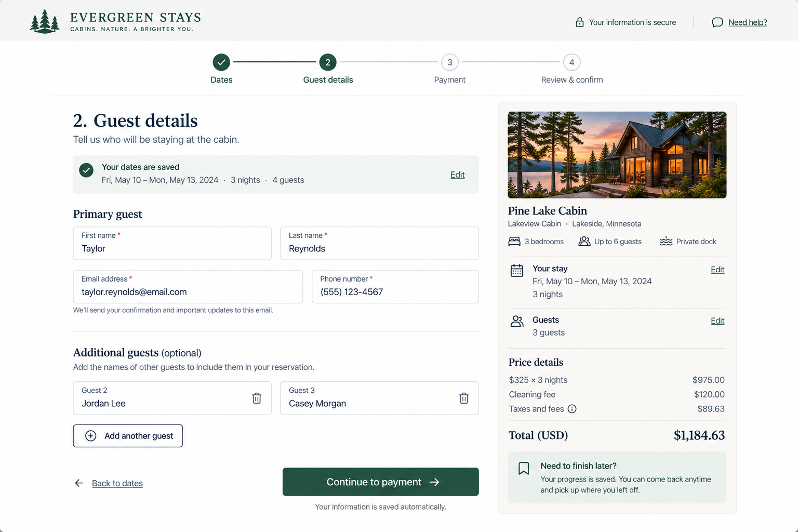Click the padlock secure information icon
This screenshot has width=798, height=532.
tap(579, 22)
